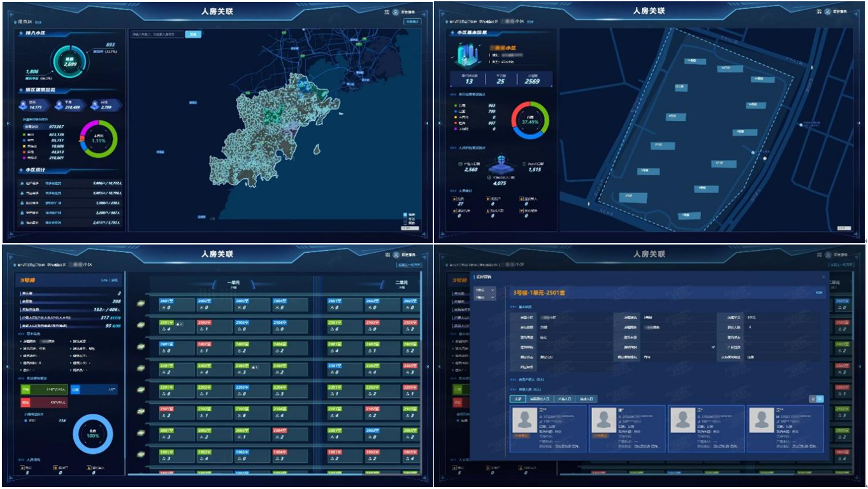Toggle the top legend checkbox on district map
The image size is (868, 489).
(x=405, y=214)
